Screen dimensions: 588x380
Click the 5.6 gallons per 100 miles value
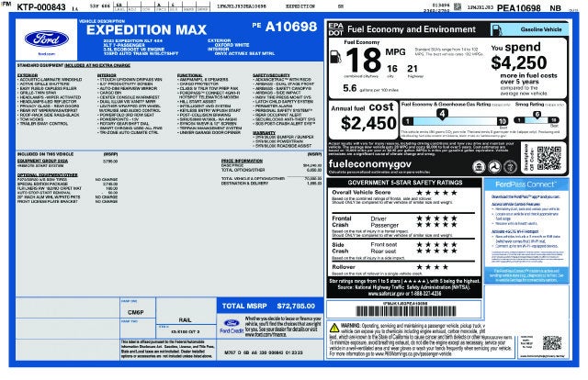(349, 88)
